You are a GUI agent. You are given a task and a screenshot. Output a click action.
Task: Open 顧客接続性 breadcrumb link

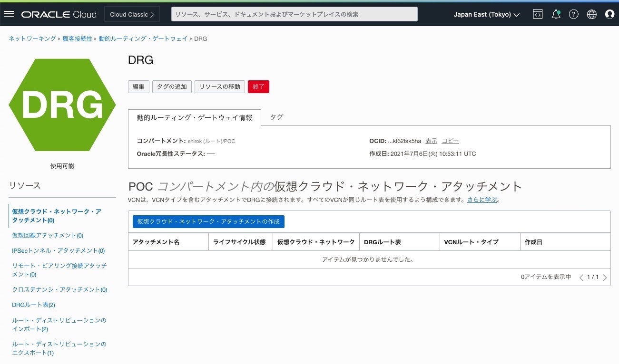(x=78, y=38)
